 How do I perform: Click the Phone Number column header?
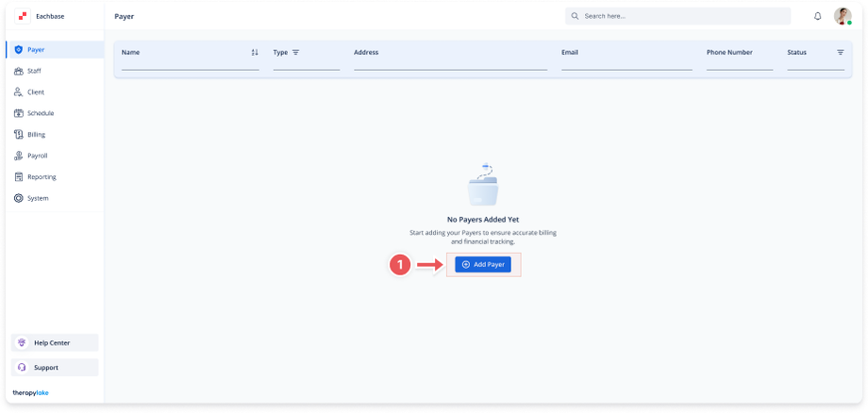pyautogui.click(x=729, y=53)
